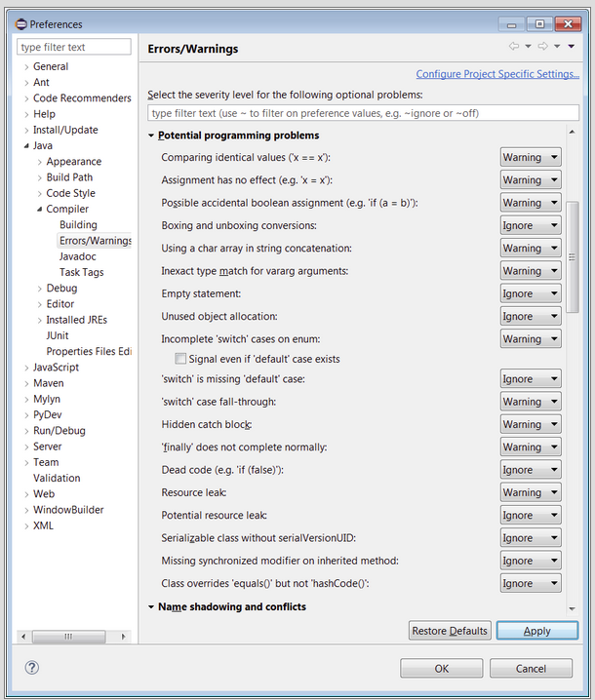Open forward history dropdown arrow

pos(557,47)
